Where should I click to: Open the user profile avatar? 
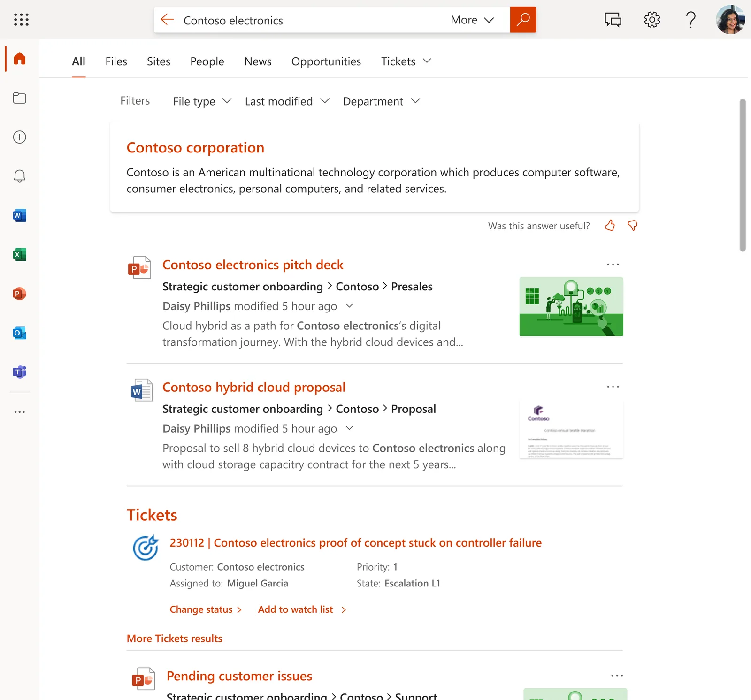click(730, 20)
